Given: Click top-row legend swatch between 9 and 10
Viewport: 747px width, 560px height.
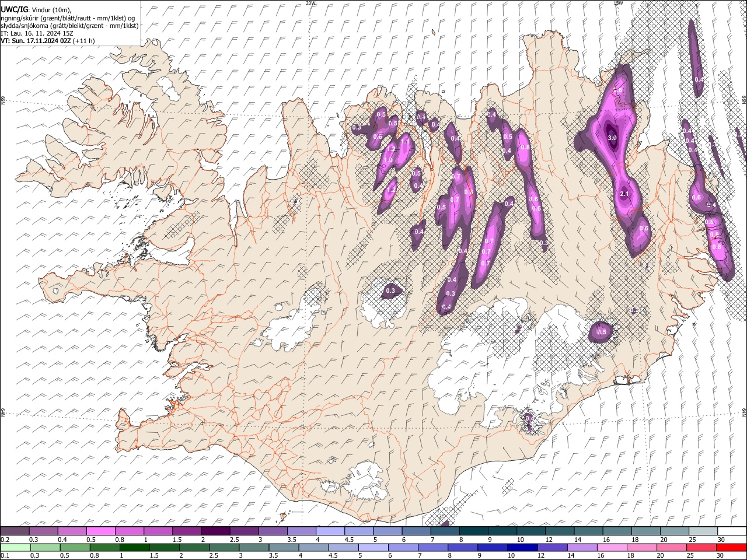Looking at the screenshot, I should coord(502,531).
